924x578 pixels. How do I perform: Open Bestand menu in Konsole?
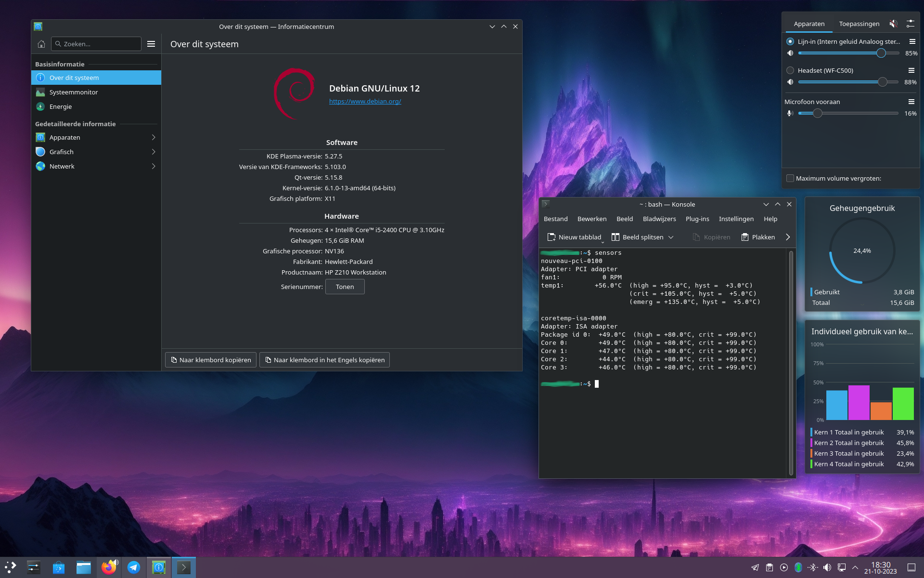[x=556, y=219]
